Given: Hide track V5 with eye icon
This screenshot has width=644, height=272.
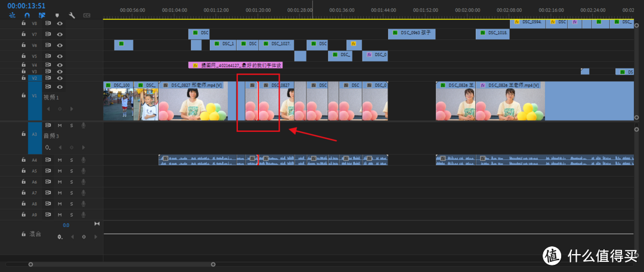Looking at the screenshot, I should tap(60, 56).
